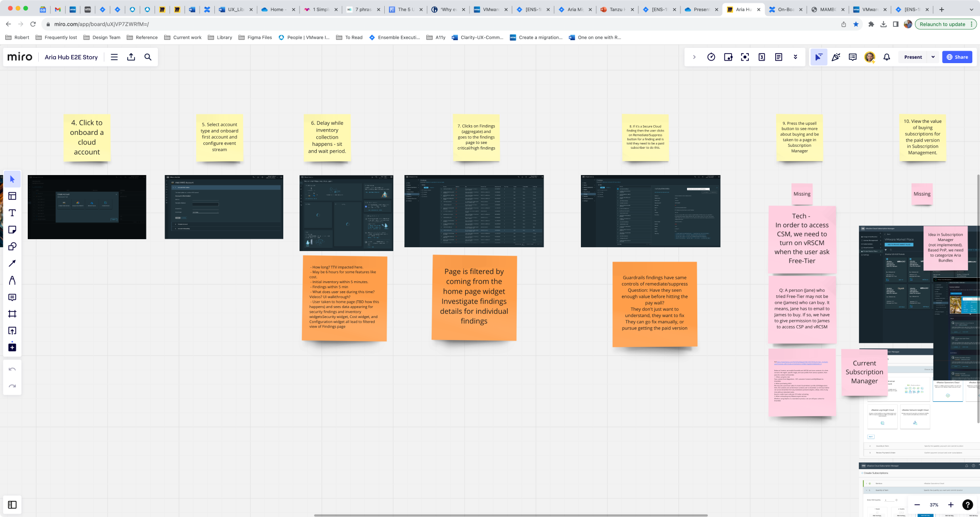980x517 pixels.
Task: Open the Timer tool
Action: pos(712,57)
